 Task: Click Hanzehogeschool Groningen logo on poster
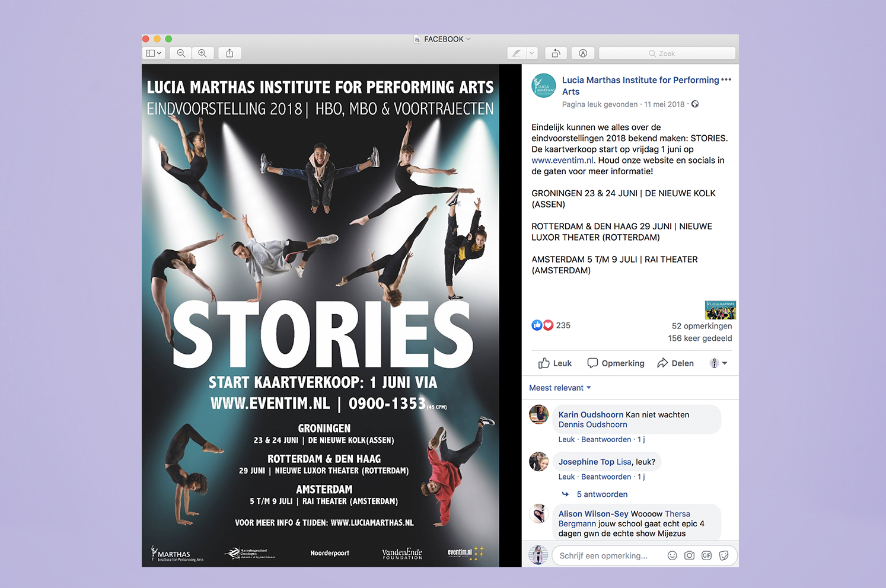pos(250,554)
